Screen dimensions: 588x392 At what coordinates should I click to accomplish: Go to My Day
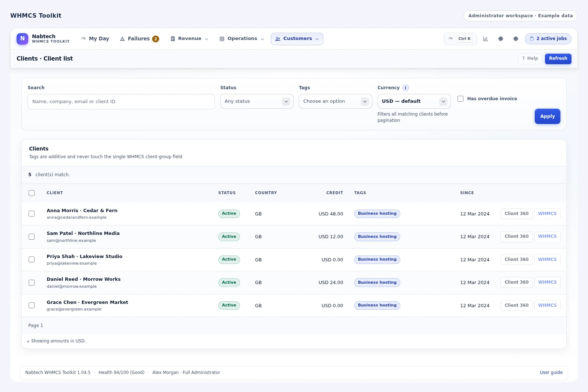(x=95, y=39)
